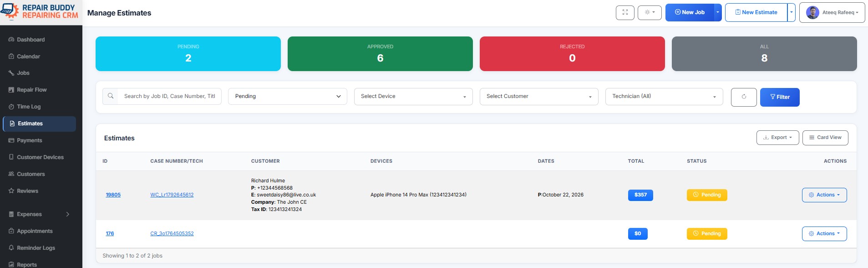Image resolution: width=868 pixels, height=268 pixels.
Task: Click the CASE NUMBER/TECH column header
Action: click(x=177, y=161)
